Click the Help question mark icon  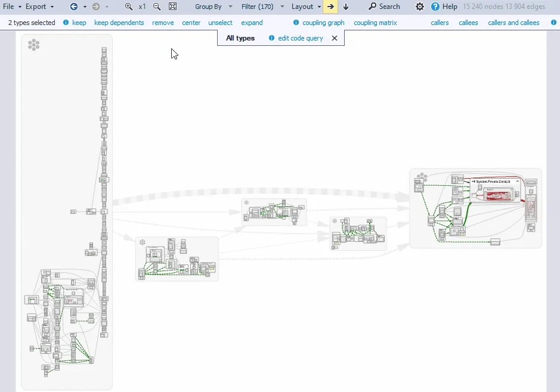(x=435, y=7)
